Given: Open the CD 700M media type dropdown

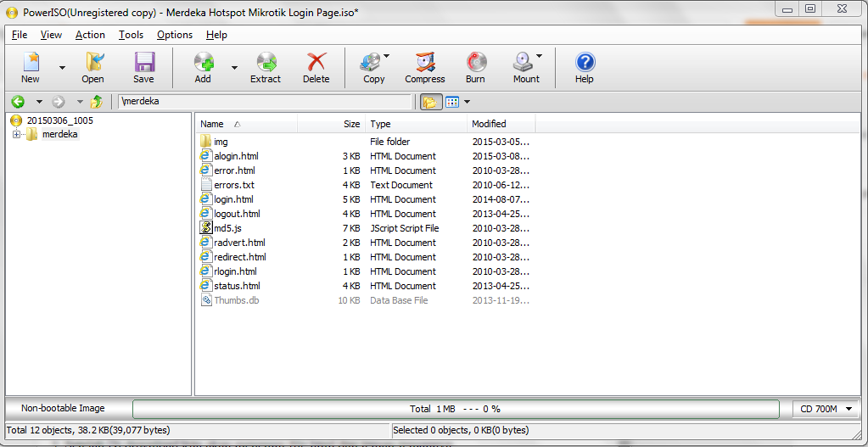Looking at the screenshot, I should 826,409.
